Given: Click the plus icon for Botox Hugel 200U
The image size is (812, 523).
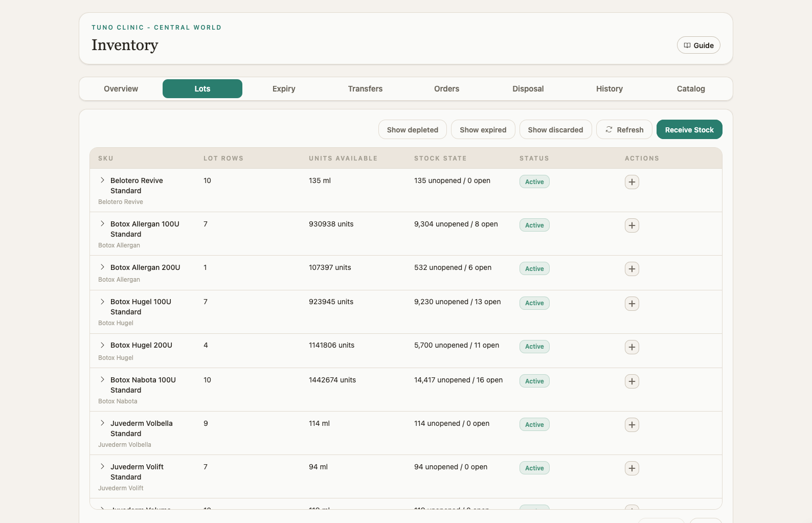Looking at the screenshot, I should (632, 347).
